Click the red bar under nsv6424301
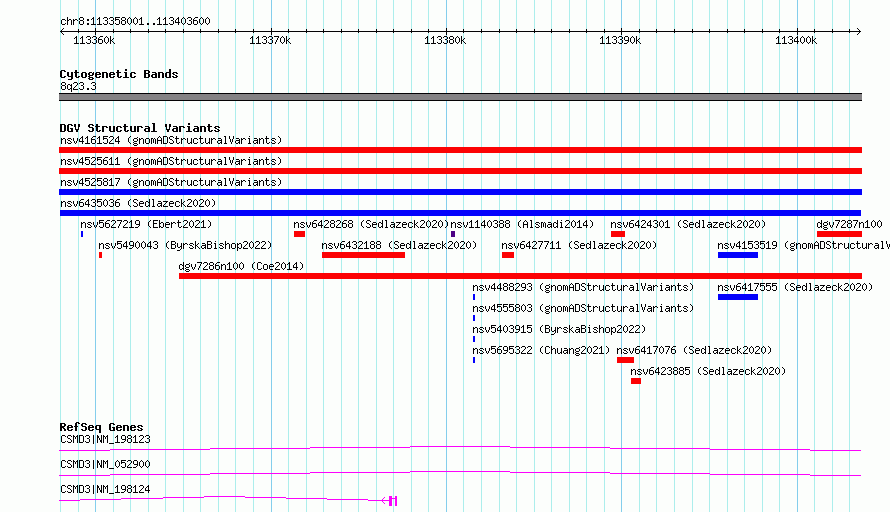Screen dimensions: 890x512 click(618, 234)
